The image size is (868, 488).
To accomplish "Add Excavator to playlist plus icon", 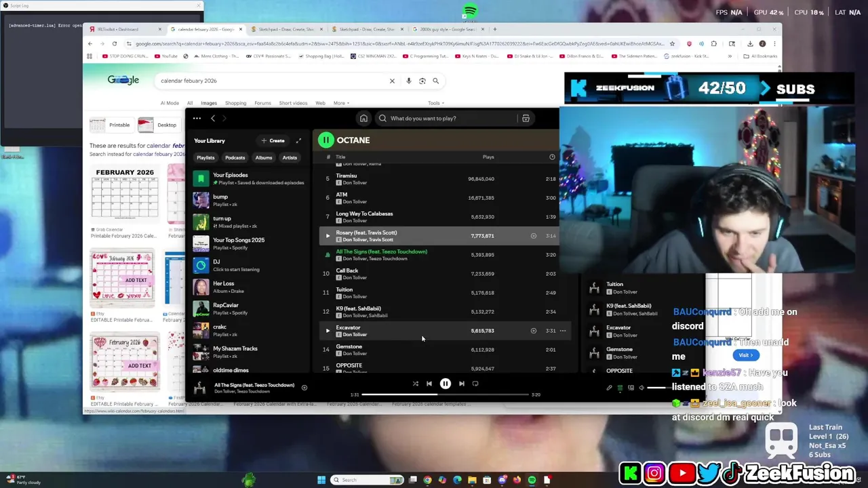I will coord(534,331).
